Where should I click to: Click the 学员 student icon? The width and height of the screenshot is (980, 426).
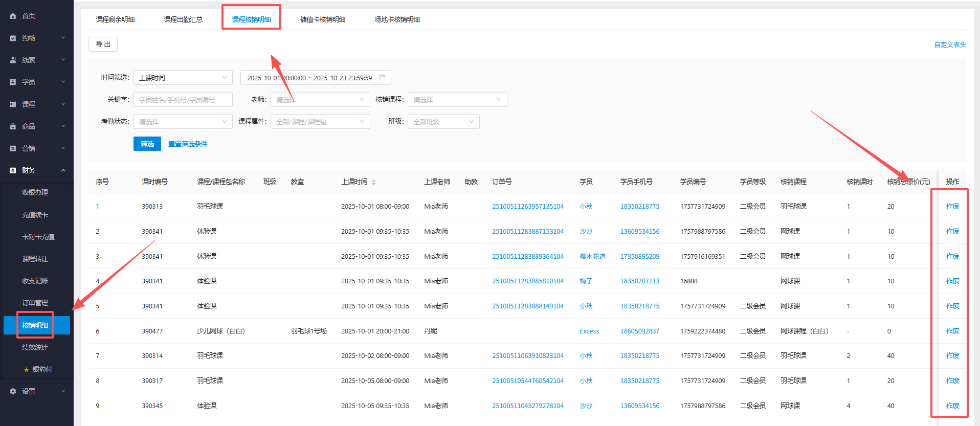13,82
